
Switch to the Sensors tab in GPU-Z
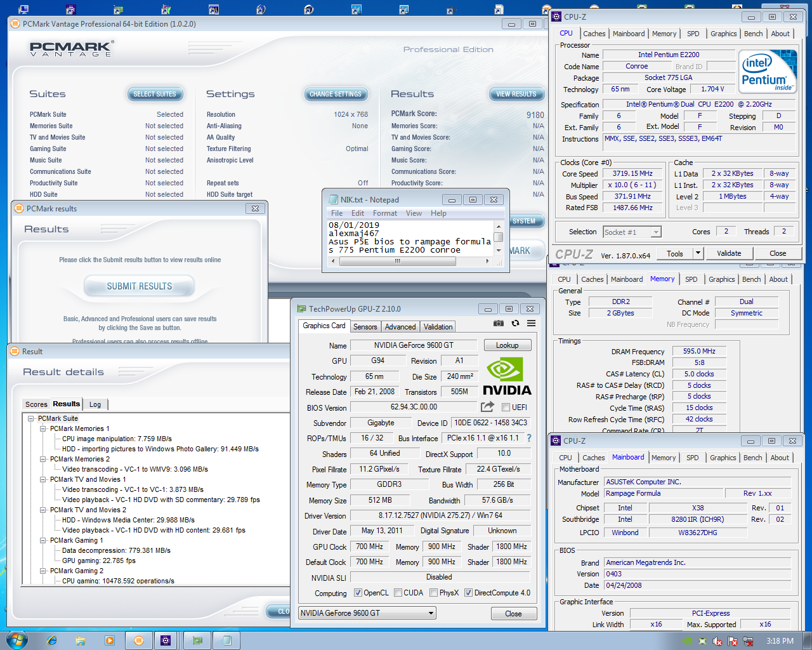pos(365,327)
